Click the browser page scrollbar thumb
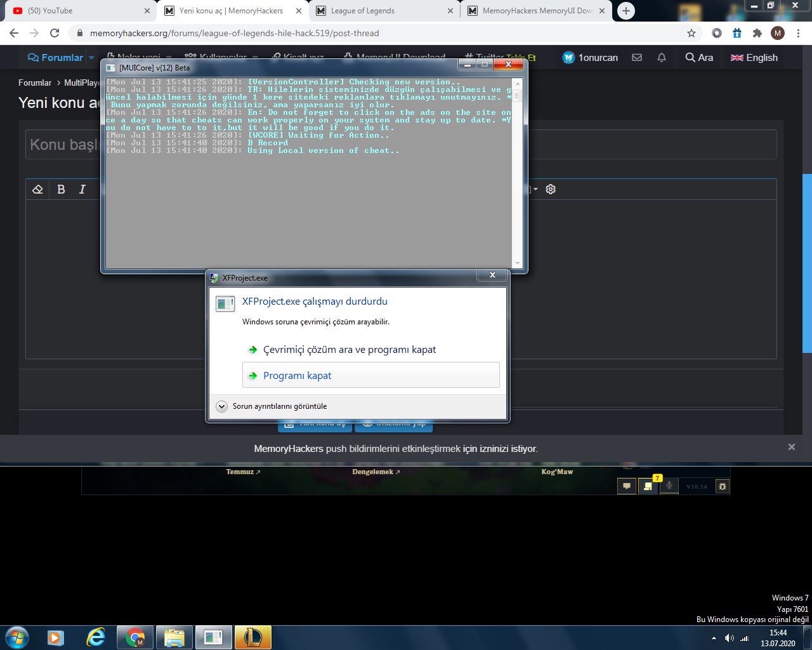Screen dimensions: 812x650 click(x=807, y=263)
